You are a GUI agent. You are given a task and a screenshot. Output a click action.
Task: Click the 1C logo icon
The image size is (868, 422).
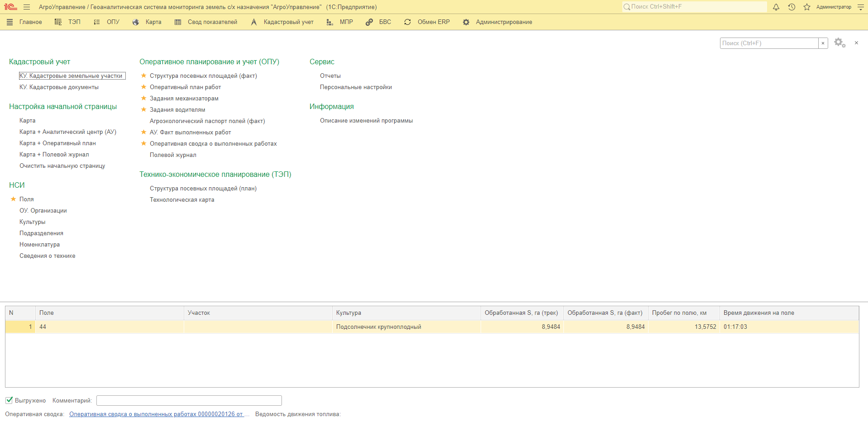10,7
